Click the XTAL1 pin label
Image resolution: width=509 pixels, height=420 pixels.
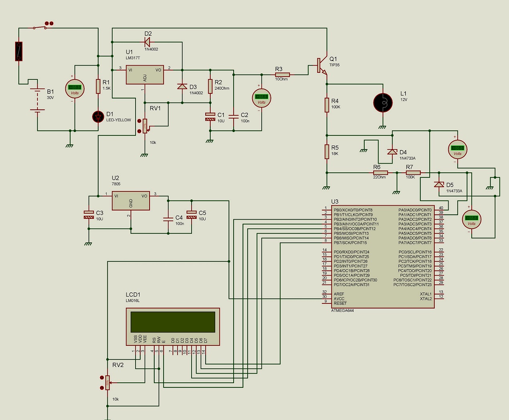point(426,294)
